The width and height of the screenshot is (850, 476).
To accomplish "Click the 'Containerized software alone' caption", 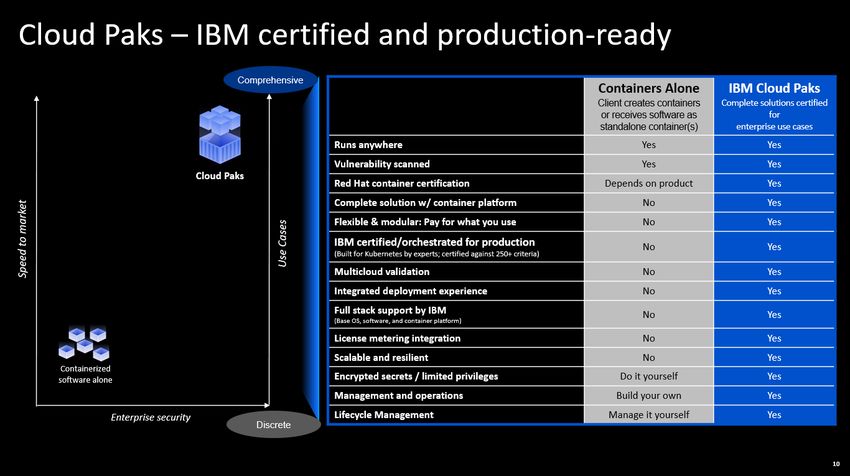I will point(85,374).
